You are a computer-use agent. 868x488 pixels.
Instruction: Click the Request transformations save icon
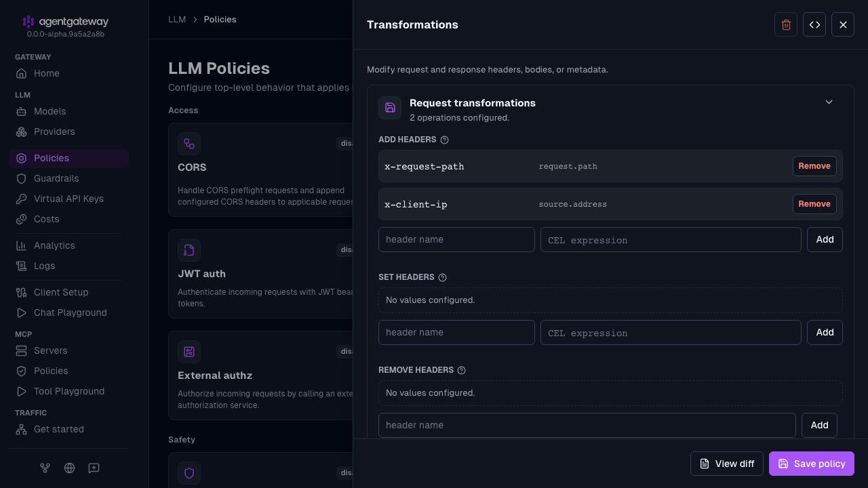(x=390, y=108)
